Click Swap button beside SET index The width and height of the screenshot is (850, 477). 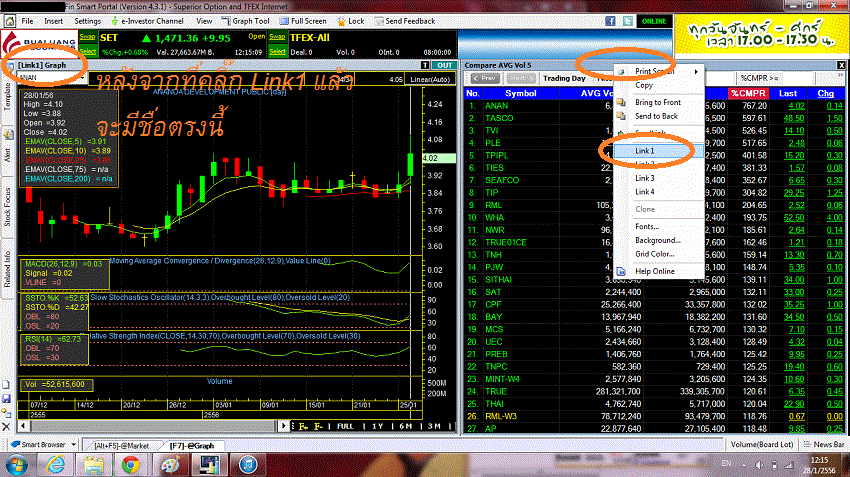(x=87, y=37)
